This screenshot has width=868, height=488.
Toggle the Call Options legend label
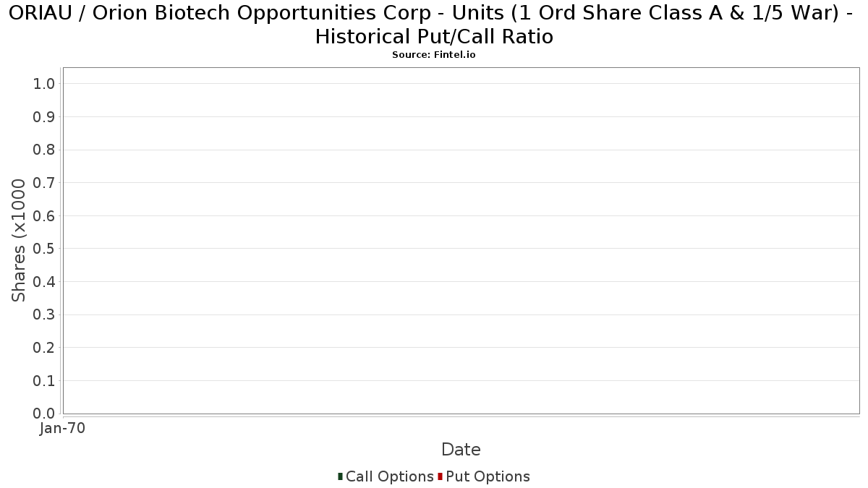click(x=389, y=476)
